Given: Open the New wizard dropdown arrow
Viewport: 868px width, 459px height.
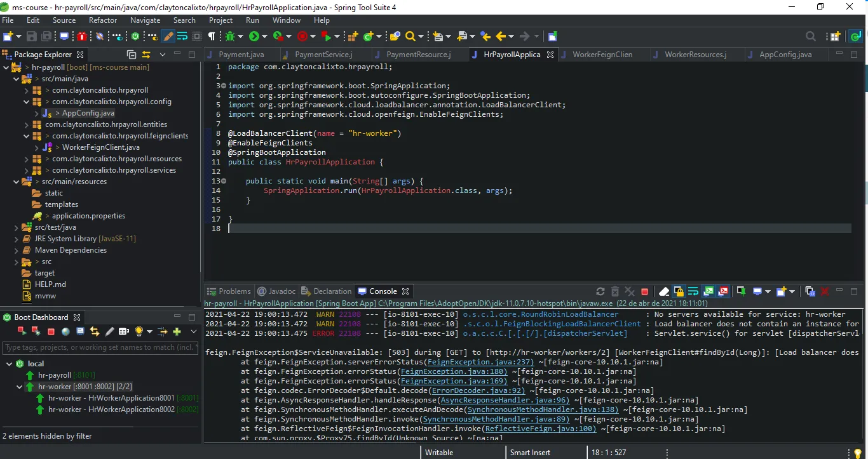Looking at the screenshot, I should point(18,36).
